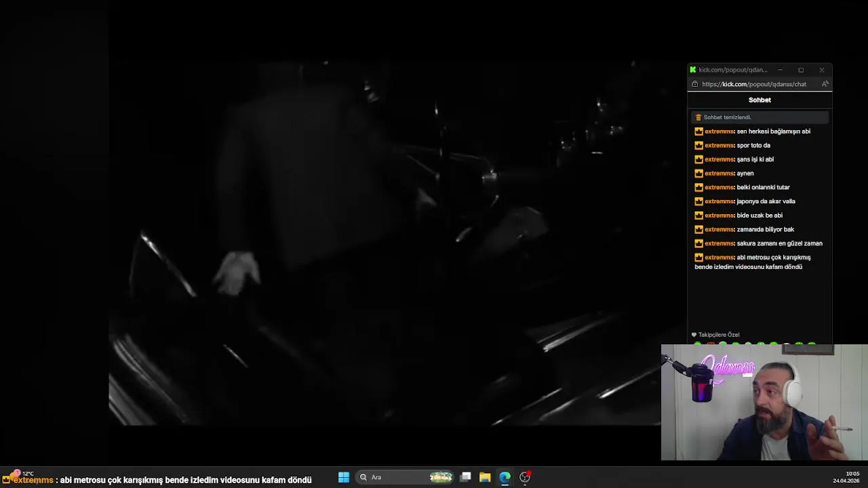Open Task View on the taskbar
The height and width of the screenshot is (488, 868).
click(466, 477)
